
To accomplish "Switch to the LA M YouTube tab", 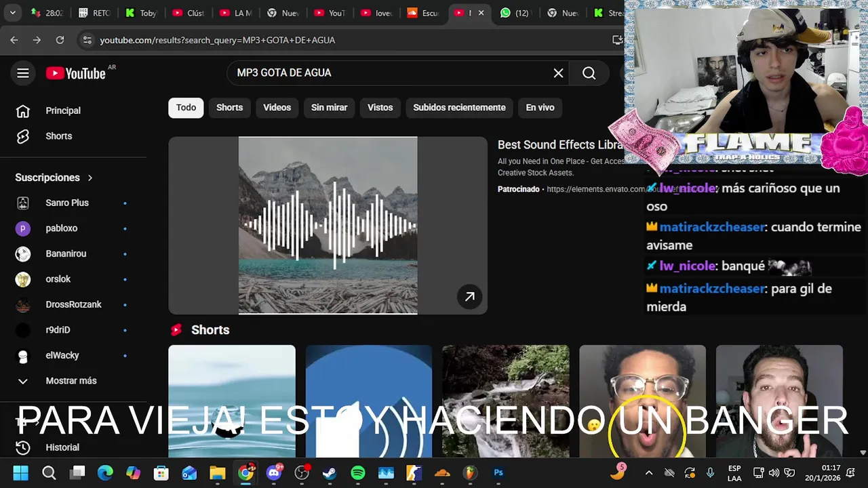I will tap(235, 13).
